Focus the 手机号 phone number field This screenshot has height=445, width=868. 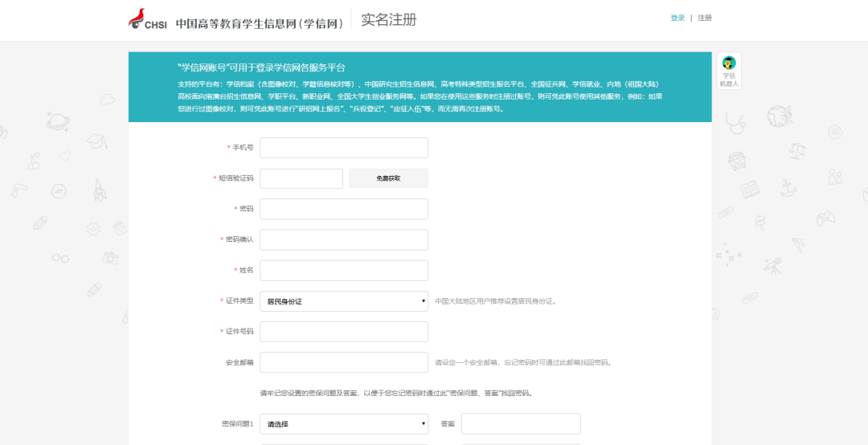point(343,148)
